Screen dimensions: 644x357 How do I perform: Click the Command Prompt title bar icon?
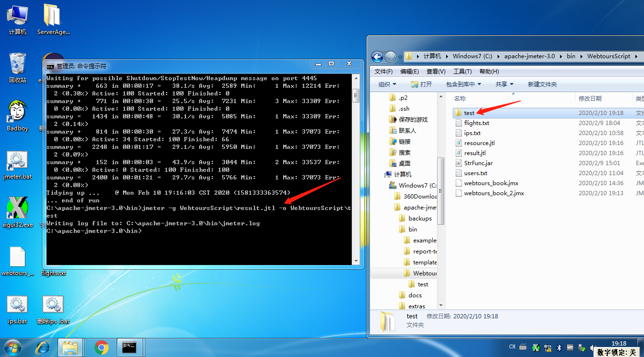coord(51,66)
